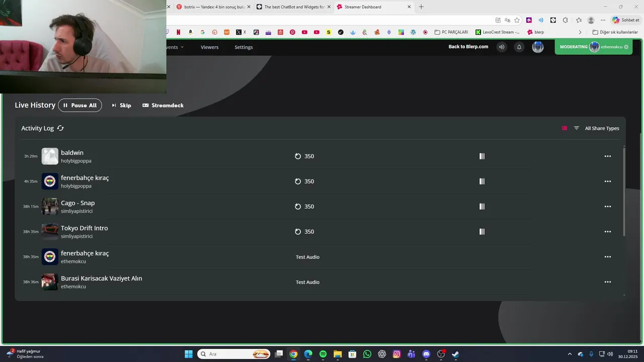This screenshot has height=362, width=644.
Task: Expand the bookmarks bar overflow chevron
Action: coord(580,32)
